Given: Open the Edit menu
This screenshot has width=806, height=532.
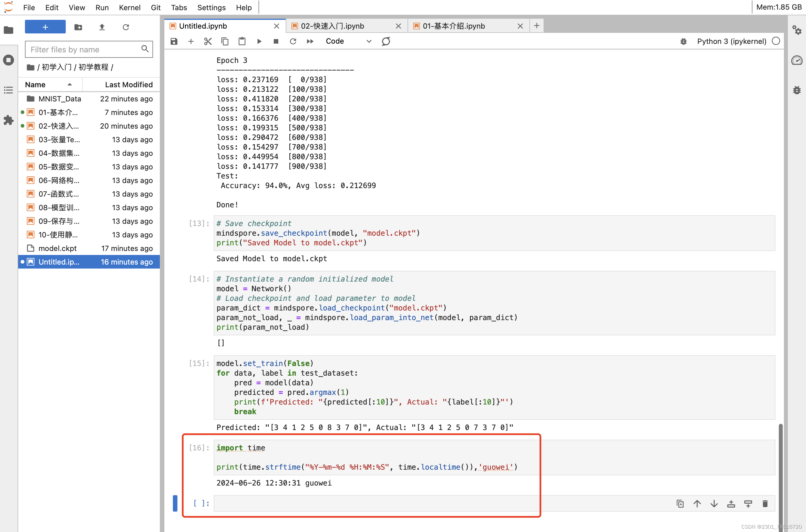Looking at the screenshot, I should click(52, 7).
